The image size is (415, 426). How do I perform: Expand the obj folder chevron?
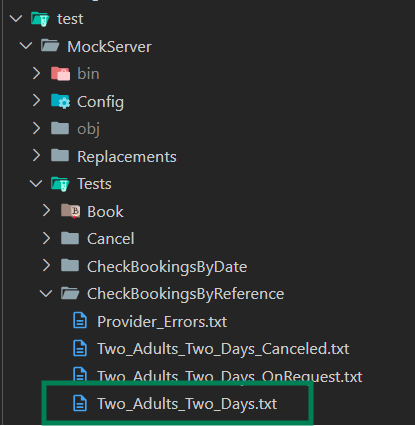pyautogui.click(x=36, y=128)
